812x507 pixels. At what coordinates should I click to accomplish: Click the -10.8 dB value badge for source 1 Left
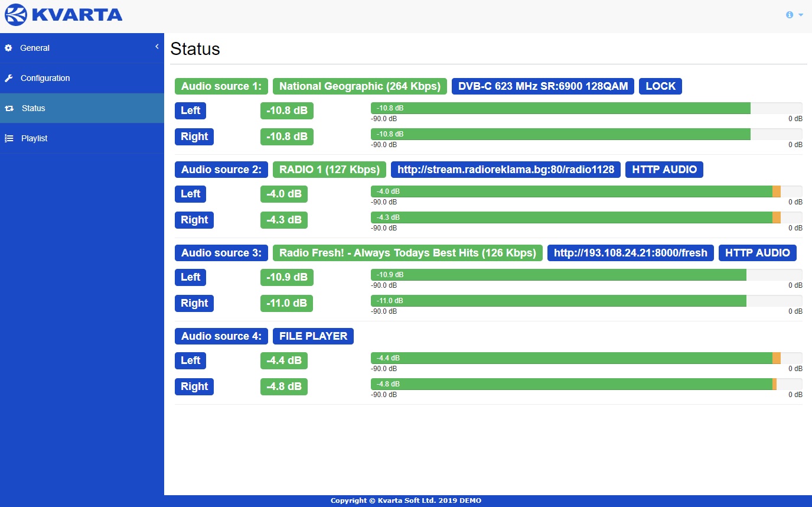[287, 110]
